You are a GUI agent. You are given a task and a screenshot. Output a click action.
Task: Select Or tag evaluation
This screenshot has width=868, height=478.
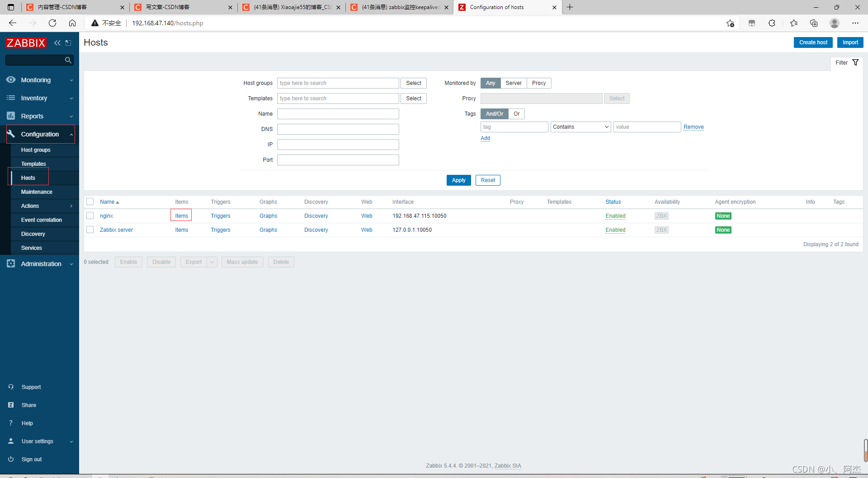tap(516, 114)
